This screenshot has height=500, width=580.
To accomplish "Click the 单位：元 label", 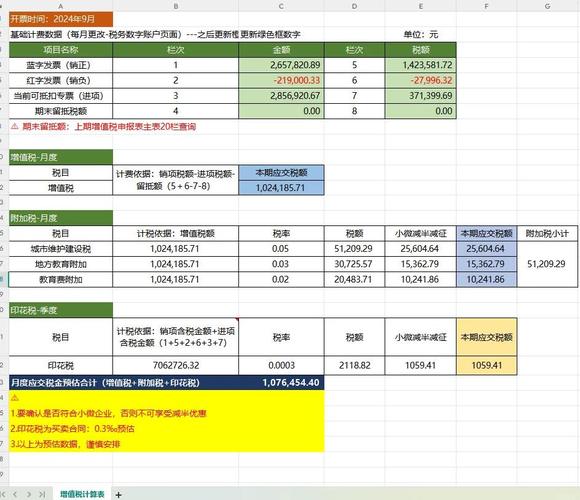I will click(421, 35).
